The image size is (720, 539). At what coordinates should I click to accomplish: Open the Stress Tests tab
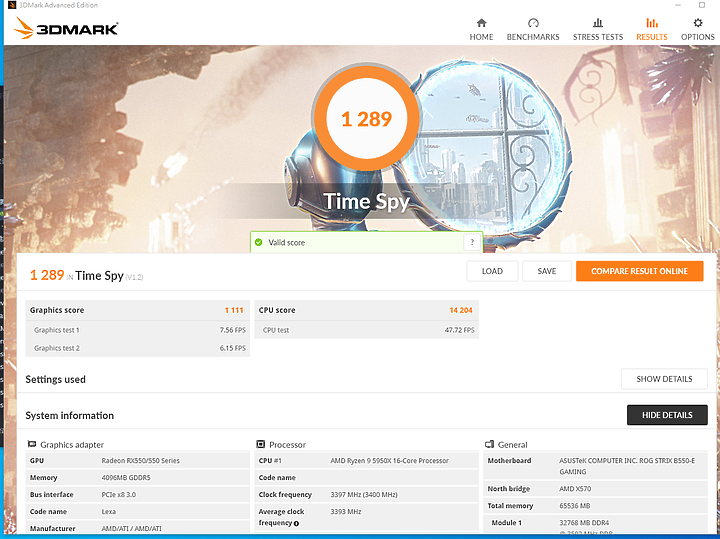pos(597,29)
